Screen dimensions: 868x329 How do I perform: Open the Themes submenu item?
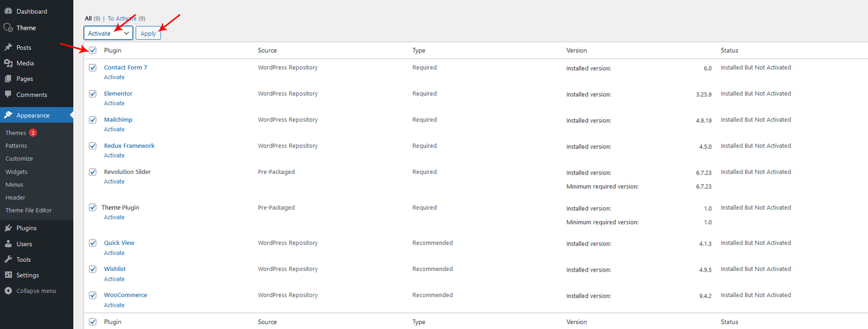pyautogui.click(x=16, y=133)
